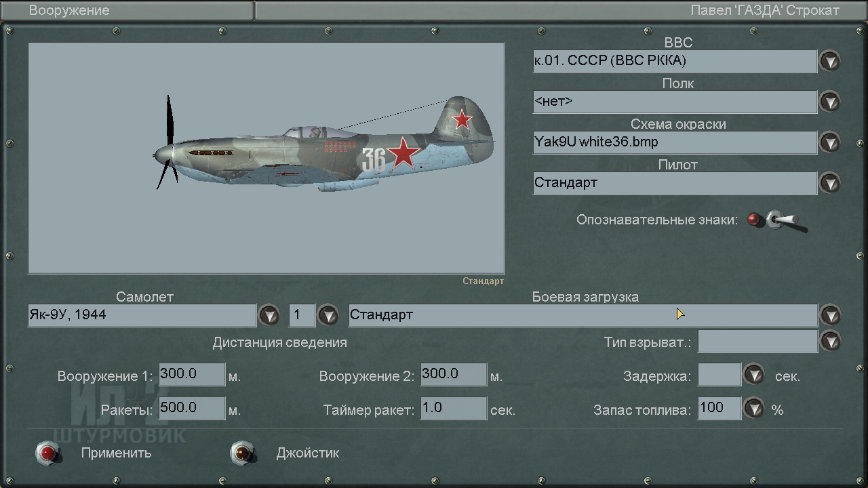Click the Вооружение 2 convergence field
This screenshot has width=868, height=488.
click(454, 374)
